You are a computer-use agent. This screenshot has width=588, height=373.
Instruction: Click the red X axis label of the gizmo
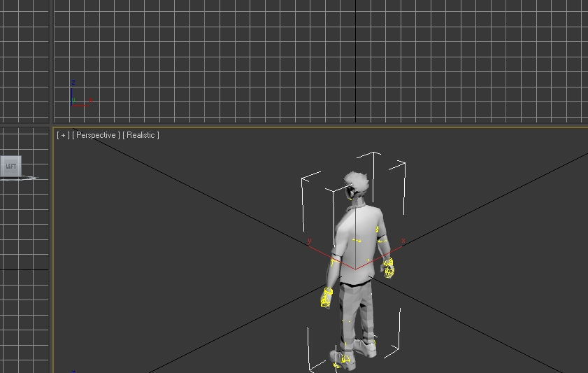[403, 241]
